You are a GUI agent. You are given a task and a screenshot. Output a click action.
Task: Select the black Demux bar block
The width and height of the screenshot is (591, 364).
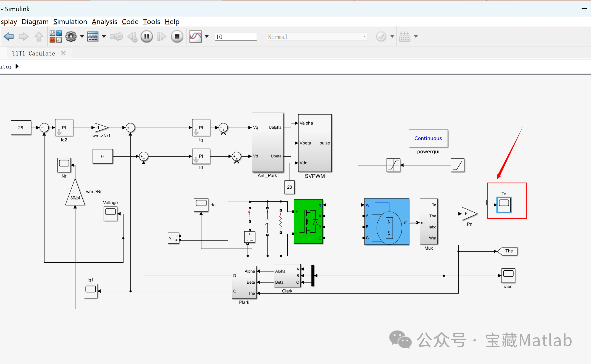tap(313, 276)
